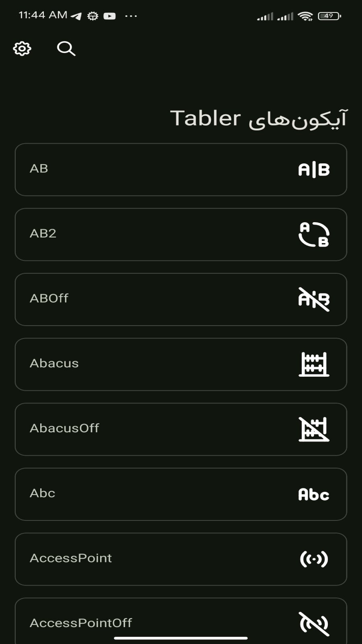Tap the battery indicator in status bar
Screen dimensions: 362x644
coord(329,16)
